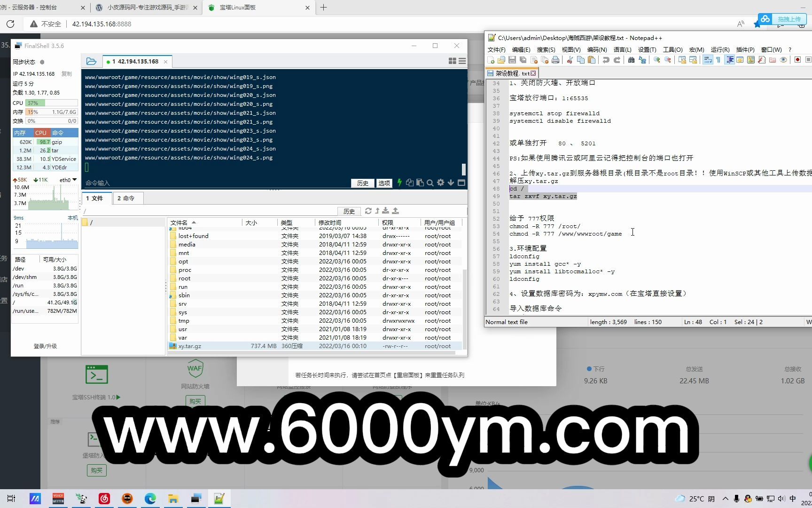Select the root folder row
Viewport: 812px width, 508px height.
315,278
